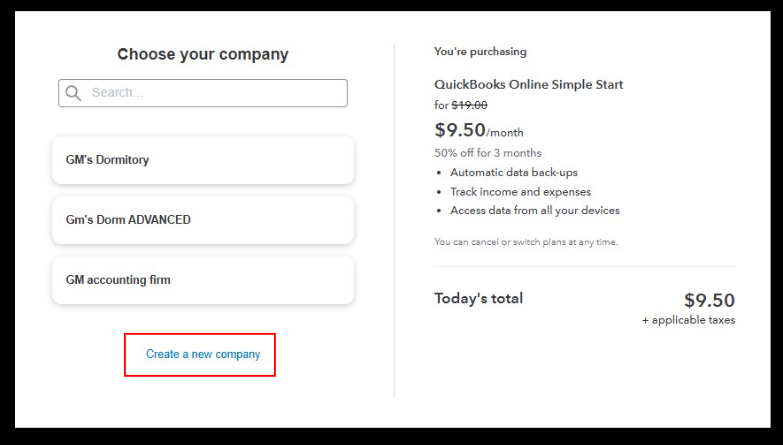783x445 pixels.
Task: Click the Choose your company heading
Action: click(203, 55)
